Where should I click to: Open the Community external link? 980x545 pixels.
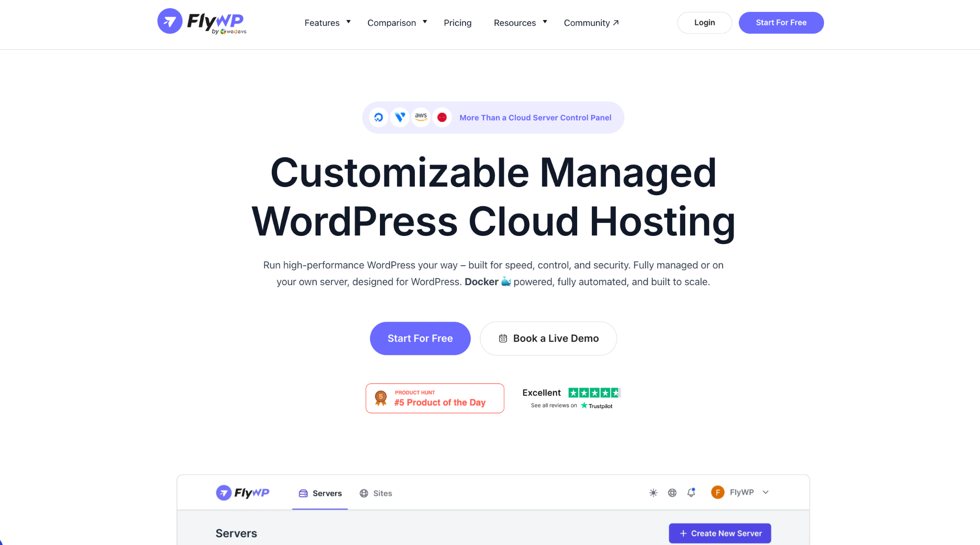[x=591, y=22]
